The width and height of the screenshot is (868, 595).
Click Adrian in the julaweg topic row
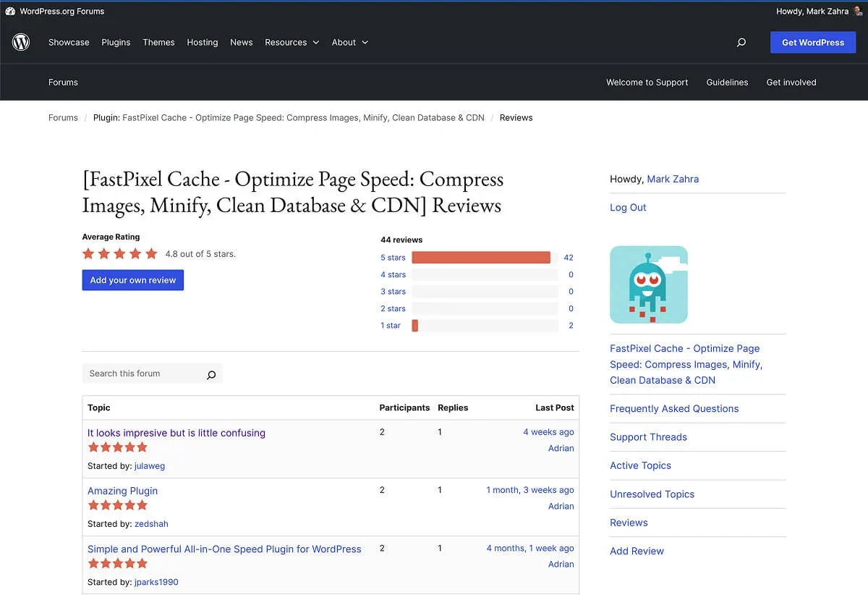coord(561,449)
